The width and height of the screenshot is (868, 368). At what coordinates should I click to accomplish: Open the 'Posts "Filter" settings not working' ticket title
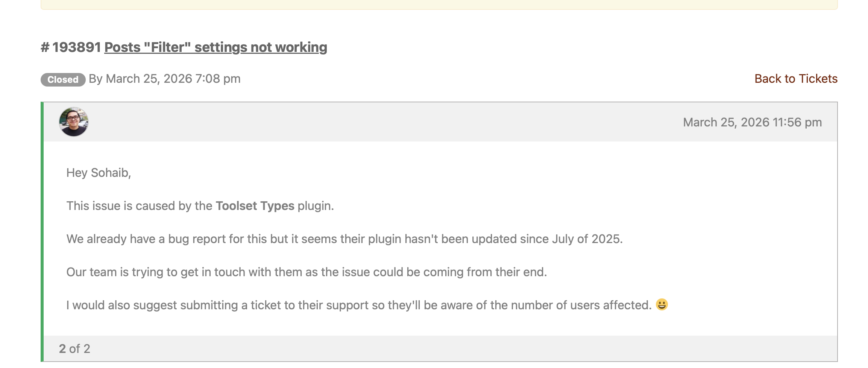pos(215,47)
